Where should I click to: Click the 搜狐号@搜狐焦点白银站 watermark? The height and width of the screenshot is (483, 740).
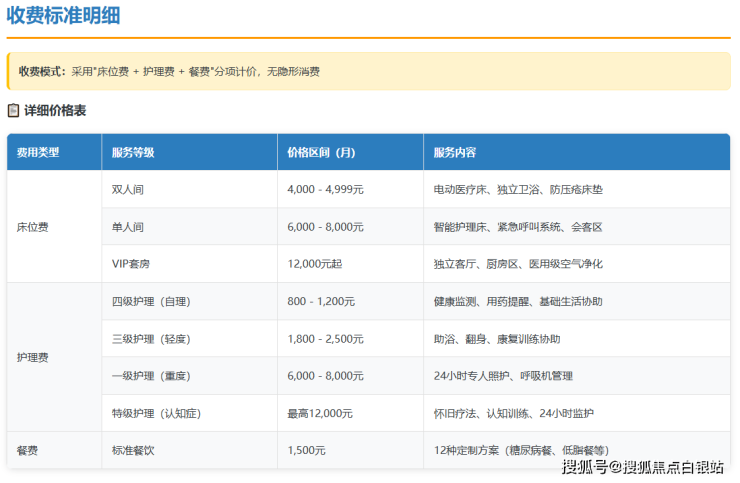point(642,468)
